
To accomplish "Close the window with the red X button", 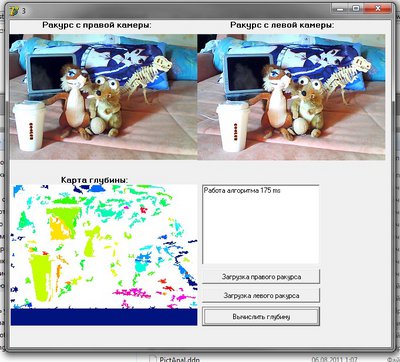I will tap(378, 9).
